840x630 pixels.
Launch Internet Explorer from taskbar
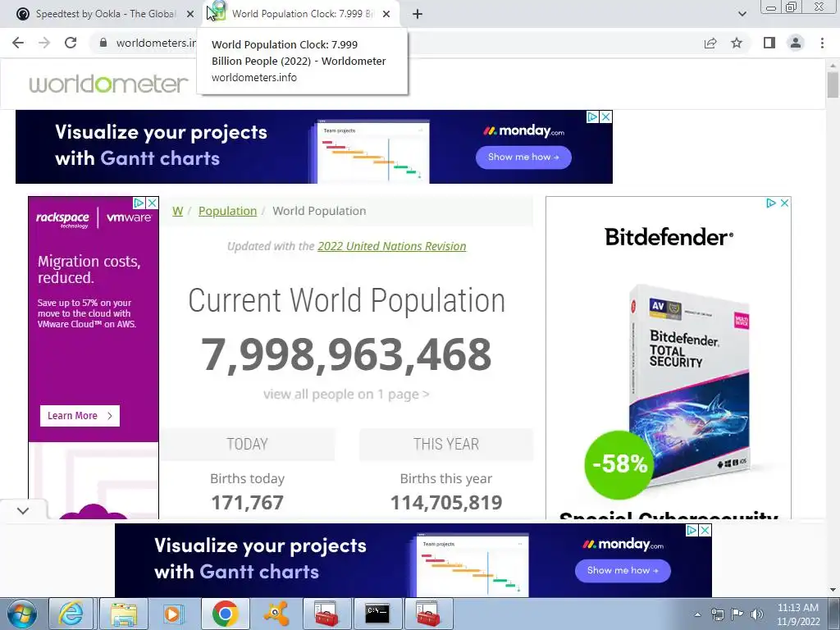pyautogui.click(x=71, y=614)
